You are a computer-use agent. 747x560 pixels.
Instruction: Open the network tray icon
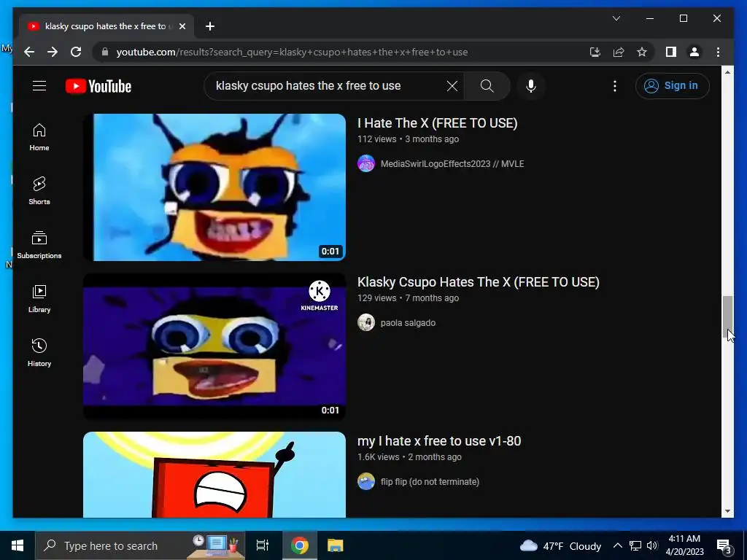[x=635, y=545]
